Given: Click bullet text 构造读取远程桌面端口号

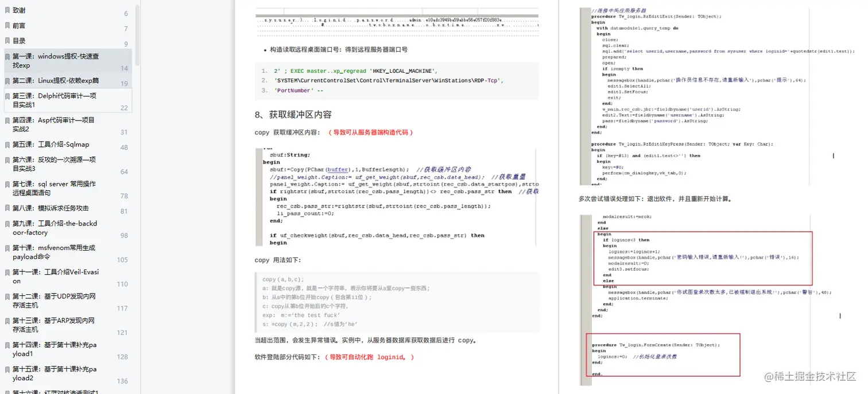Looking at the screenshot, I should pos(339,49).
